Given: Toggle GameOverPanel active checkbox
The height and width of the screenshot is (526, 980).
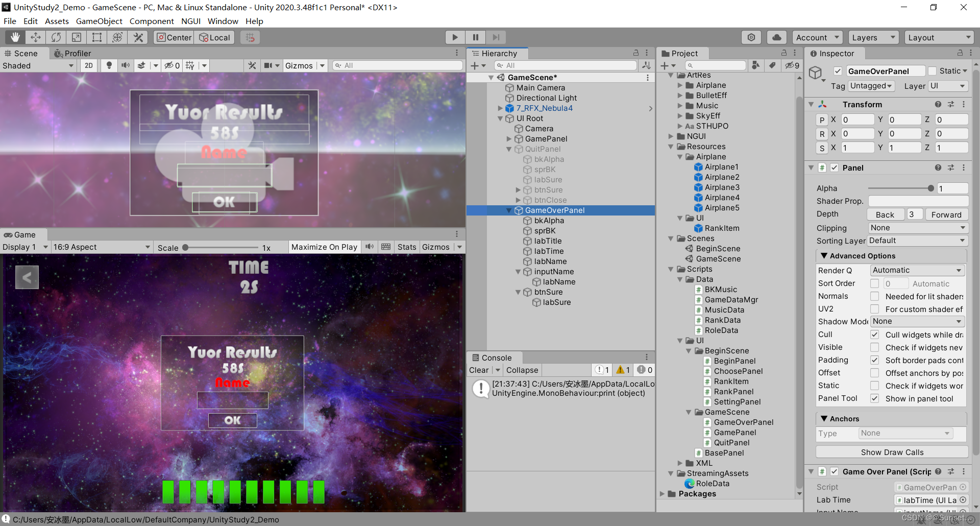Looking at the screenshot, I should [838, 71].
